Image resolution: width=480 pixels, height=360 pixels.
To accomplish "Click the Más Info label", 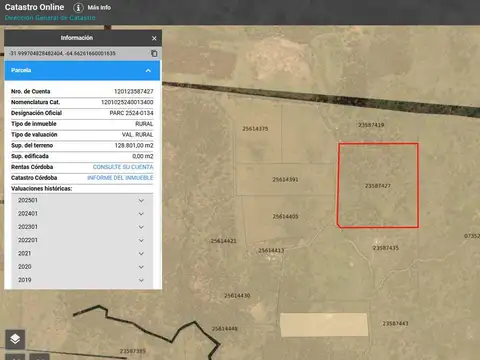I will tap(99, 7).
